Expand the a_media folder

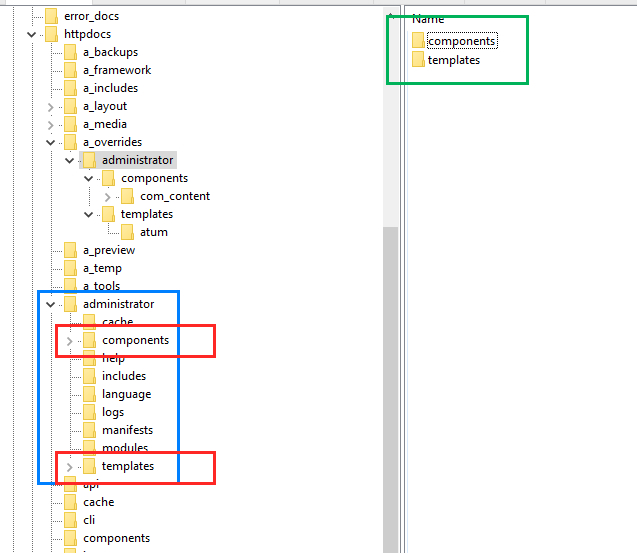click(x=51, y=125)
